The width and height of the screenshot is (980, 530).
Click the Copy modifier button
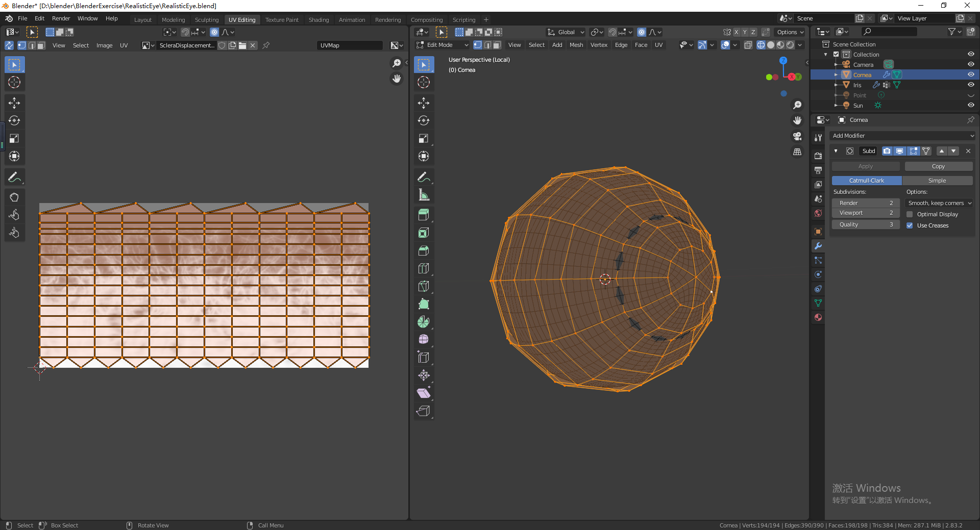pos(938,166)
